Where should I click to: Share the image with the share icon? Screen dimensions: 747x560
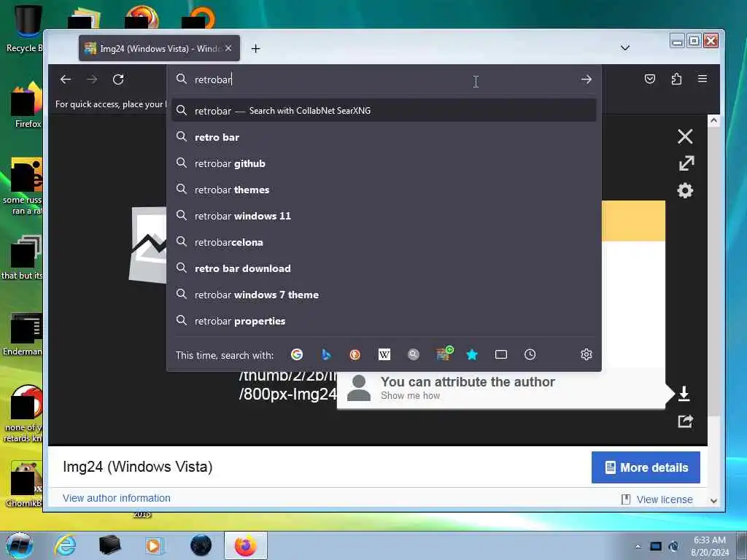tap(685, 421)
